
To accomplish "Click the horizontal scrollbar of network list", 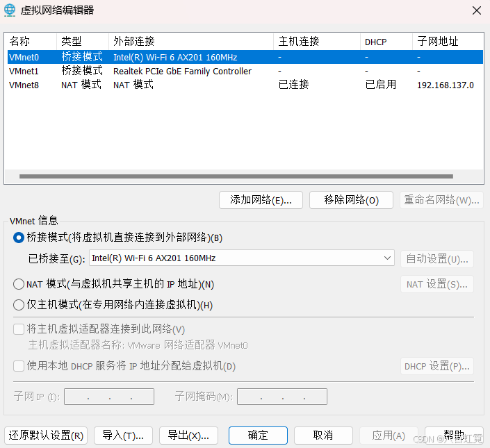I will point(236,176).
